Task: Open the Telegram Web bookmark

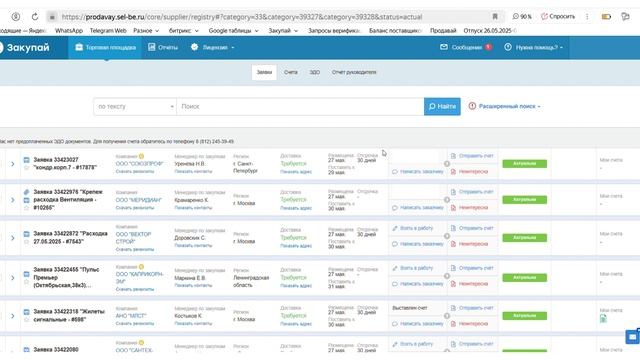Action: tap(108, 31)
